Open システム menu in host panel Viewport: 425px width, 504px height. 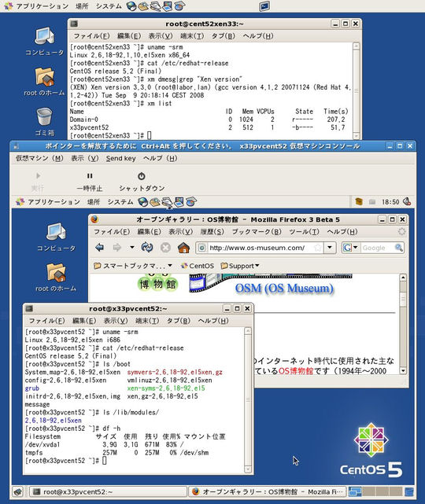[109, 6]
